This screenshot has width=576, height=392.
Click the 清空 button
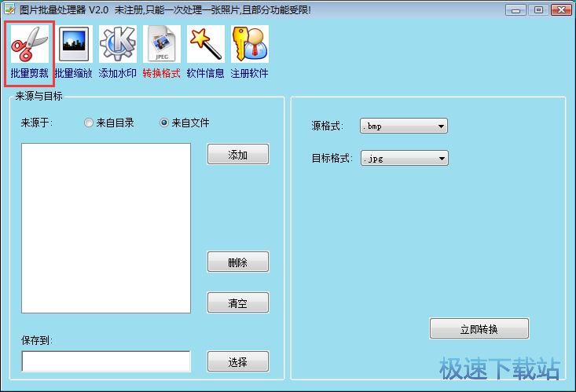click(238, 302)
